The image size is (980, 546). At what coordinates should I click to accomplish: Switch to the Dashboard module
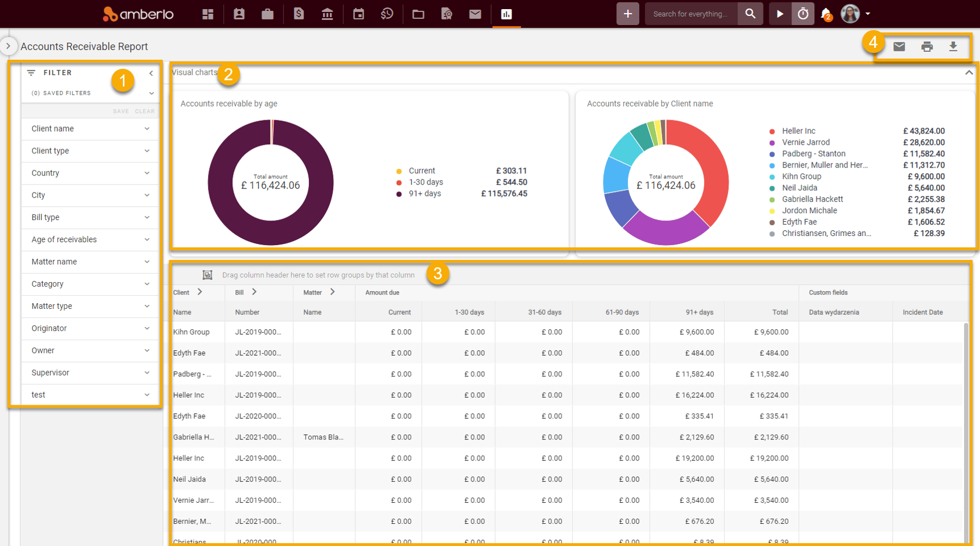click(207, 14)
